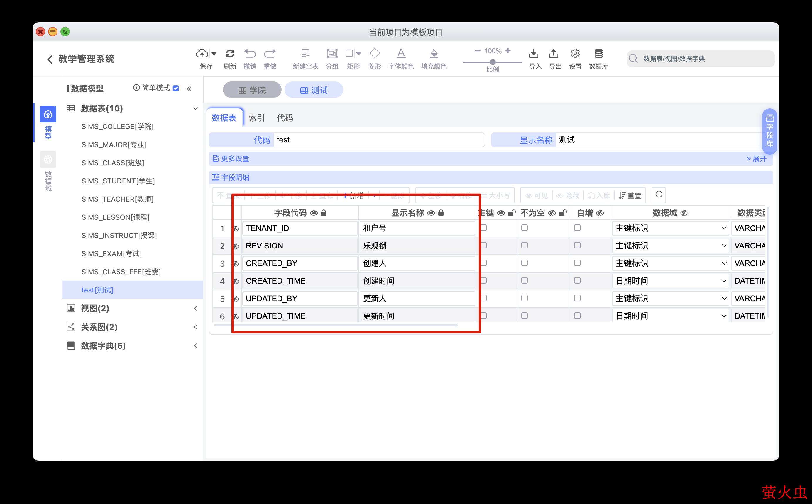Click the Import icon

534,53
